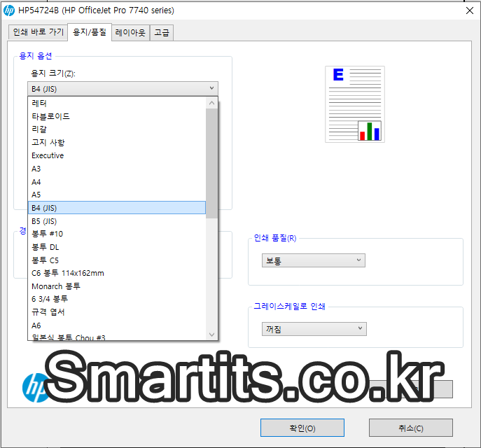Viewport: 481px width, 448px height.
Task: Close the HP OfficeJet Pro 7740 dialog
Action: pos(469,10)
